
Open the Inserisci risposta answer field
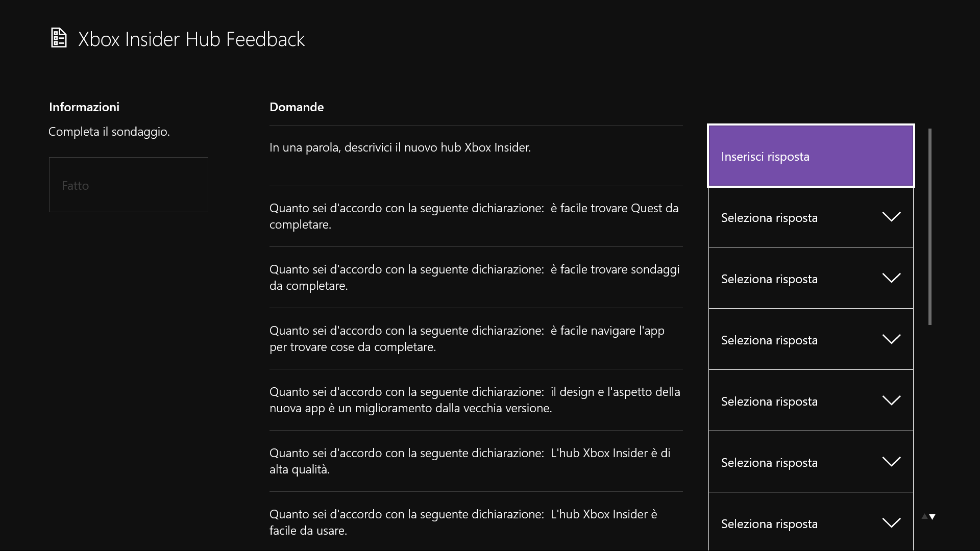pyautogui.click(x=811, y=156)
